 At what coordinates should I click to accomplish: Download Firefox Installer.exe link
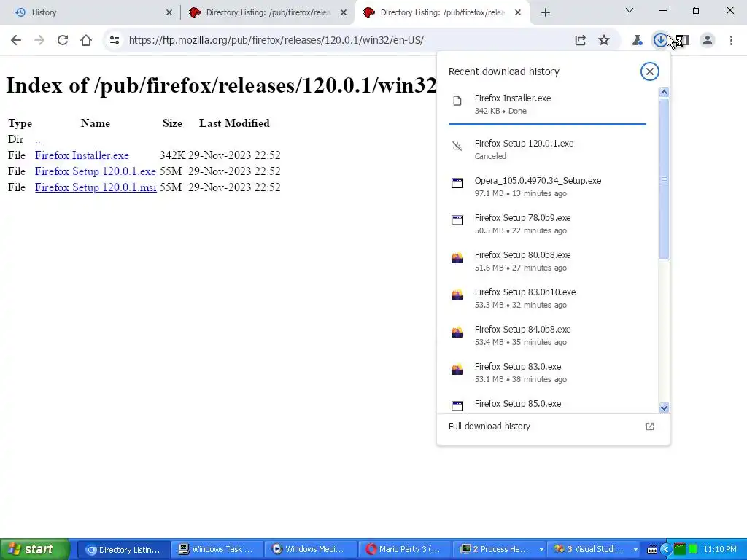click(82, 155)
